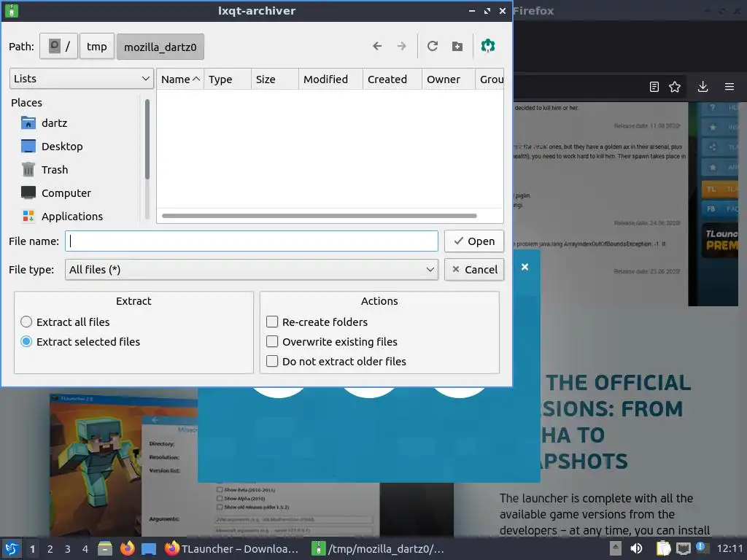
Task: Open the clipboard manager tray icon
Action: pos(663,548)
